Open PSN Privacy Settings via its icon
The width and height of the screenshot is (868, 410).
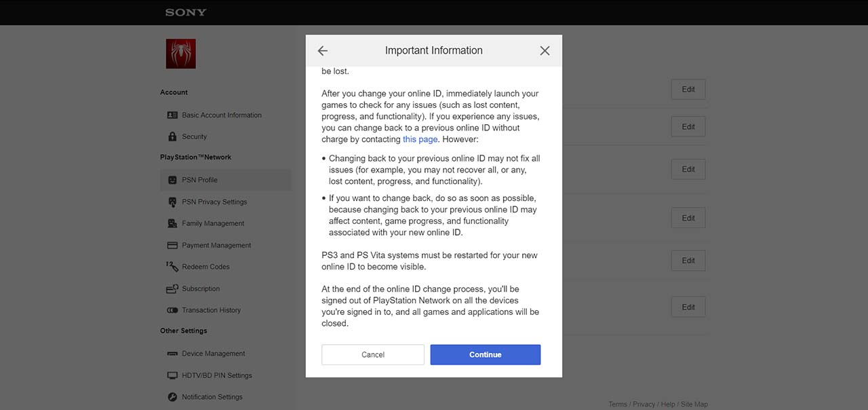172,202
